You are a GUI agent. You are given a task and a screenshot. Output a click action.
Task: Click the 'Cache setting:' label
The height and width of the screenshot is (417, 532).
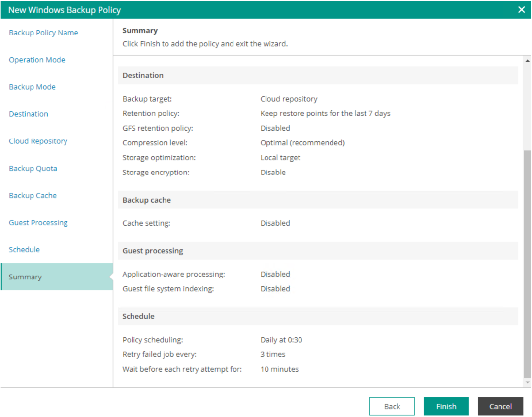pyautogui.click(x=147, y=223)
